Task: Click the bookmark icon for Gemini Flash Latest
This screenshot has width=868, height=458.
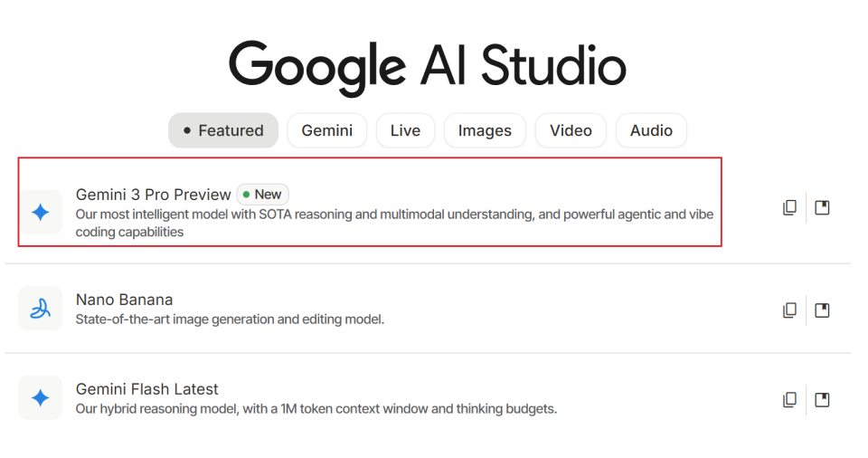Action: [822, 399]
